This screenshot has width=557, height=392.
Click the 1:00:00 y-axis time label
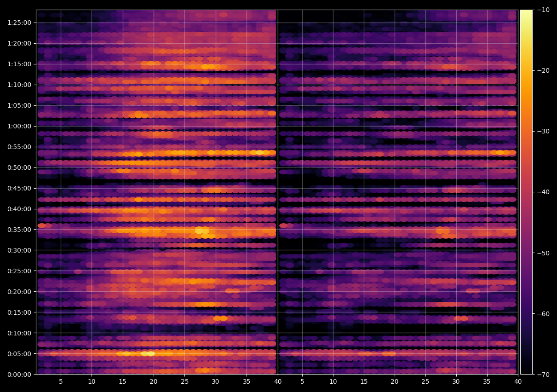[x=19, y=126]
